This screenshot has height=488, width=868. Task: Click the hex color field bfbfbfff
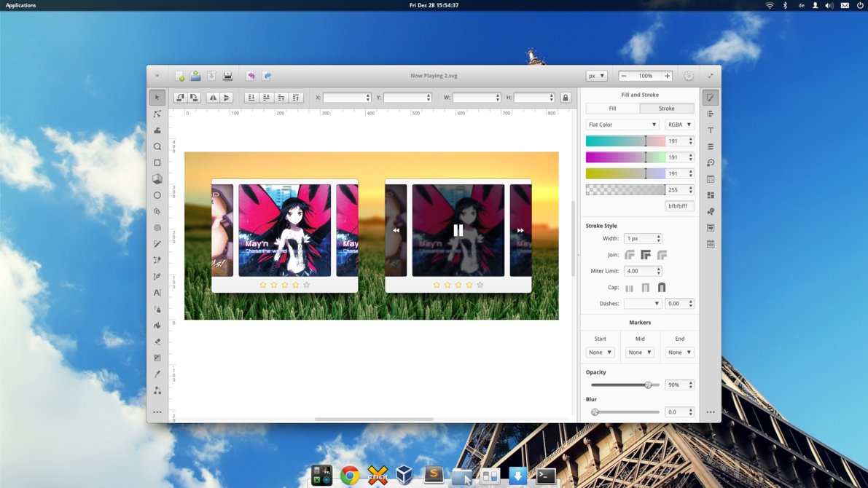(679, 206)
